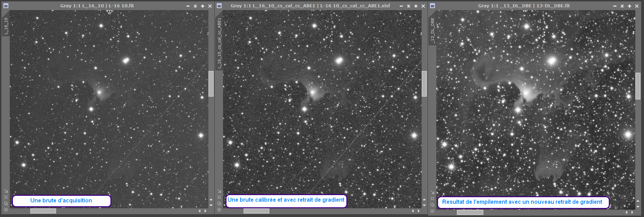Shade the ABE1.xisf window
This screenshot has width=644, height=217.
pos(408,6)
